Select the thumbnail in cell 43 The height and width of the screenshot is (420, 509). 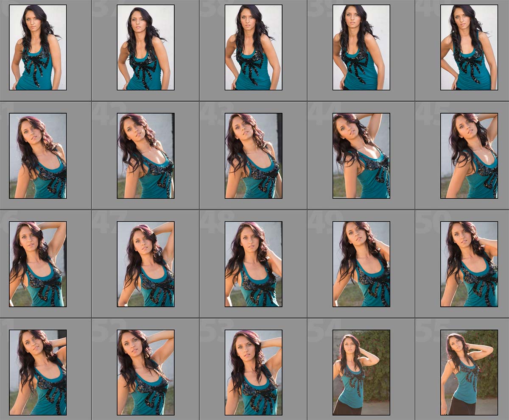click(253, 156)
